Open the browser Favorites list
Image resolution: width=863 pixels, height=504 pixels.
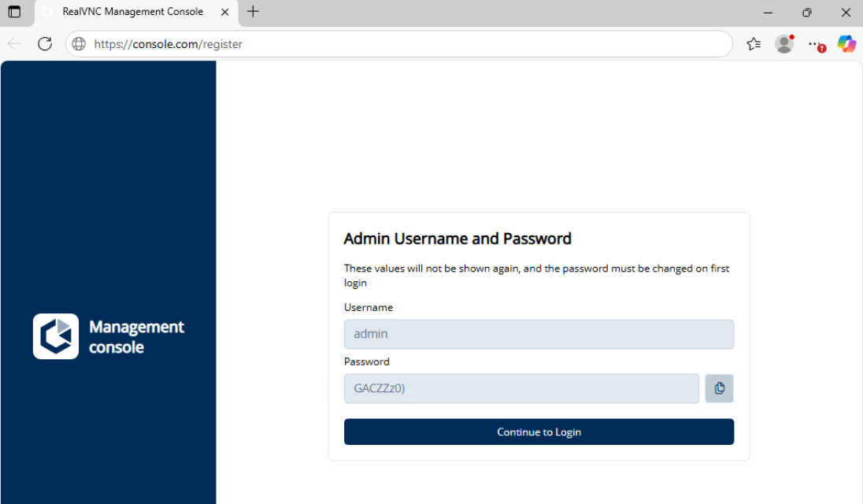pyautogui.click(x=754, y=44)
